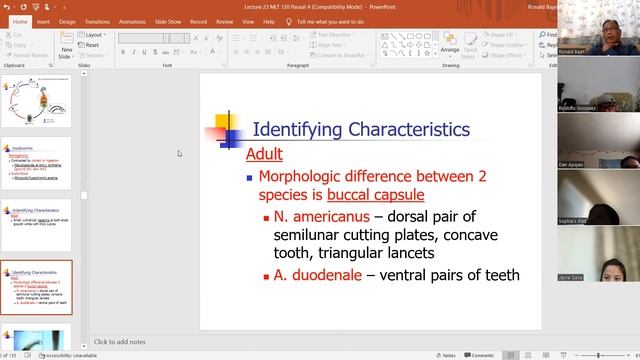640x360 pixels.
Task: Click the Undo icon in the quick access toolbar
Action: [x=7, y=7]
